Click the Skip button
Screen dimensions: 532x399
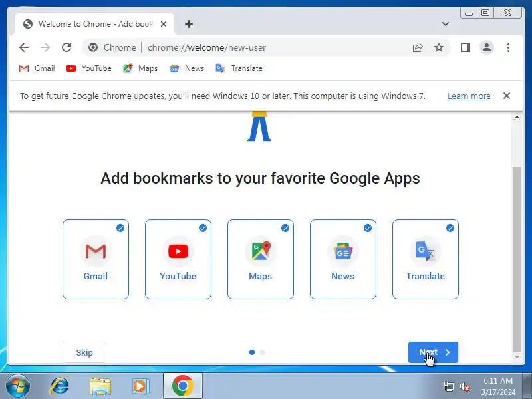84,353
